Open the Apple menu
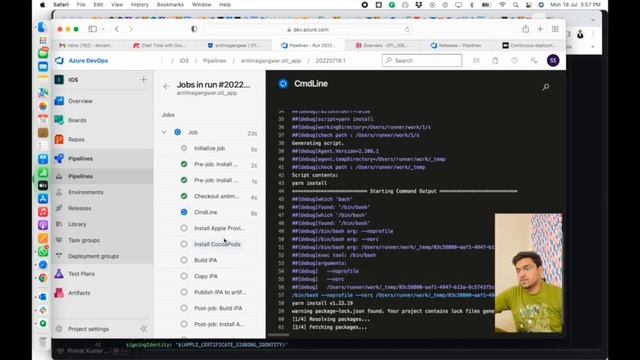640x360 pixels. point(42,4)
